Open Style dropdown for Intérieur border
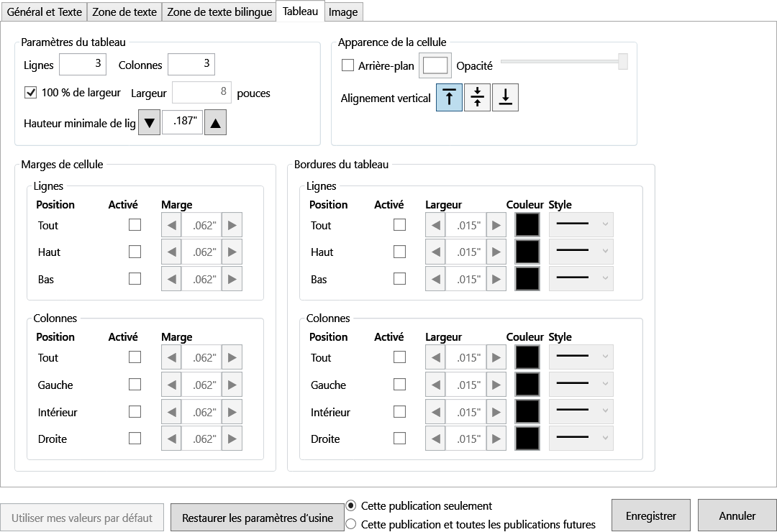The image size is (777, 532). click(581, 412)
